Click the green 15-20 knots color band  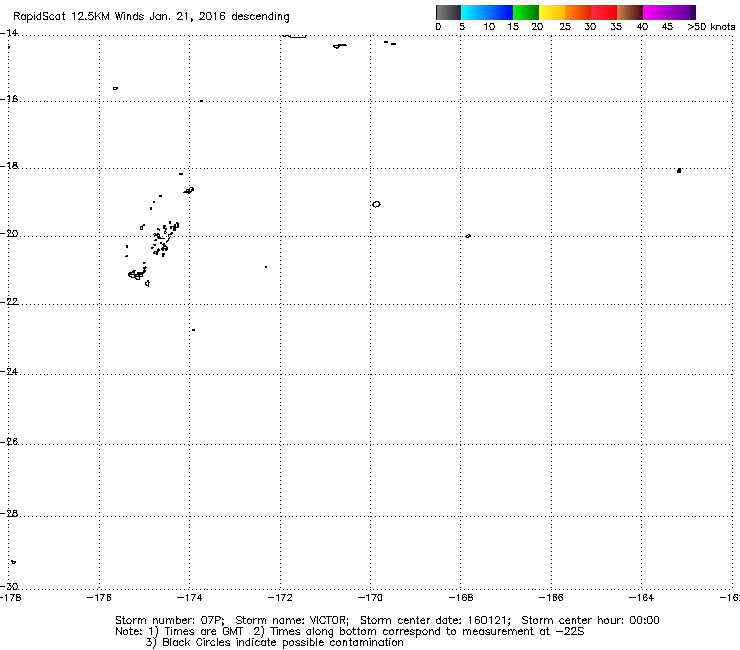point(526,12)
